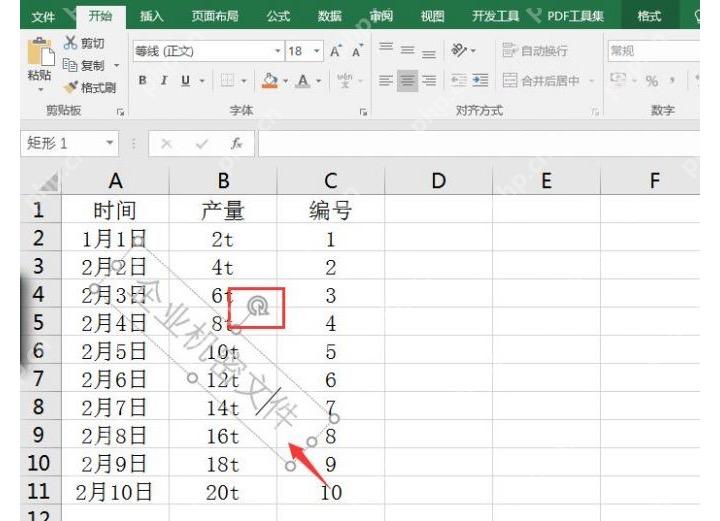Click inside the formula bar input

pos(479,144)
